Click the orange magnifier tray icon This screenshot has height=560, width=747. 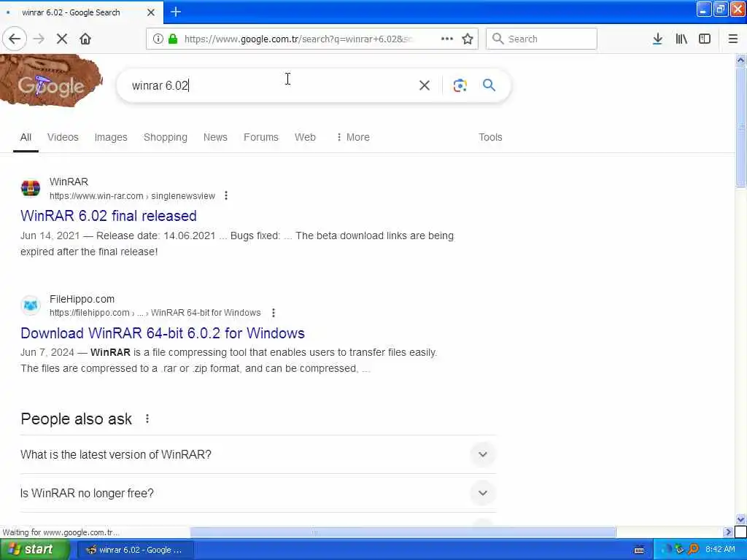(694, 550)
